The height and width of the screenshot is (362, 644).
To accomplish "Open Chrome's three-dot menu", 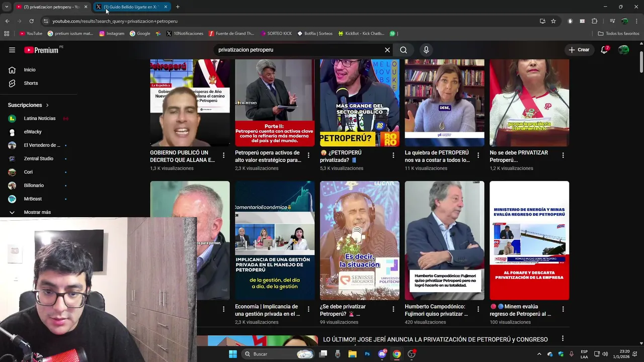I will tap(637, 21).
